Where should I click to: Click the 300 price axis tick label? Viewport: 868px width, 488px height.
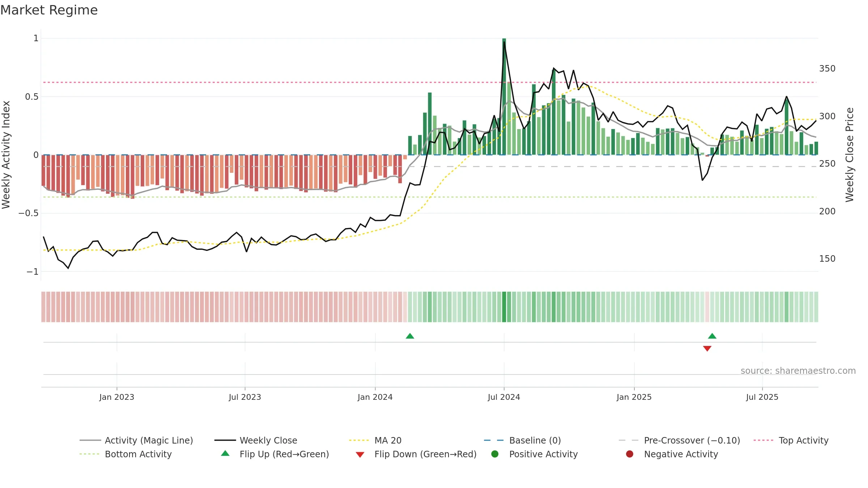[827, 116]
